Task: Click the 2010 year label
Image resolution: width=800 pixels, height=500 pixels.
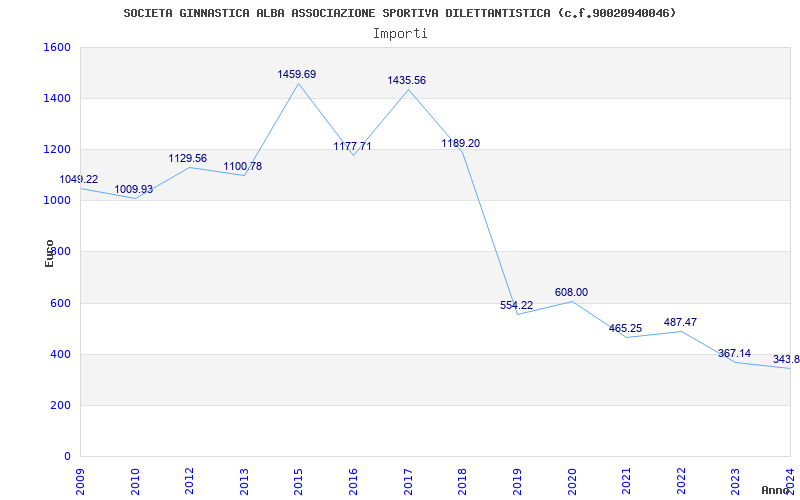Action: (x=135, y=482)
